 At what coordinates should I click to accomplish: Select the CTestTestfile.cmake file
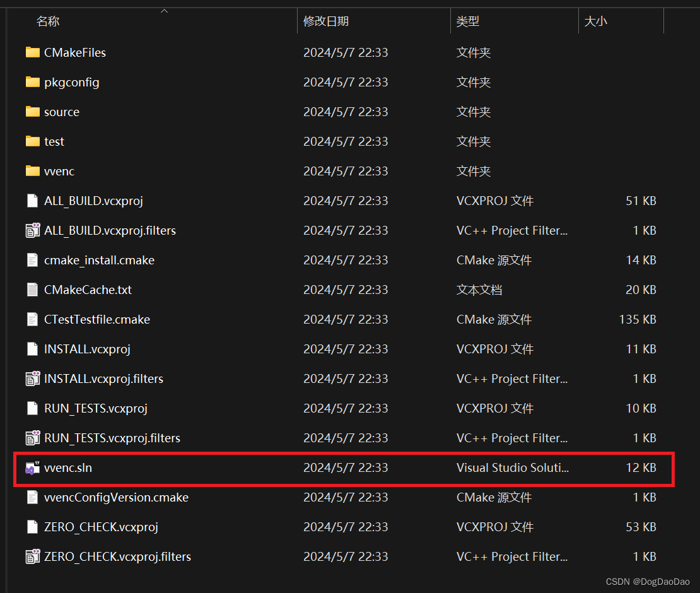95,319
